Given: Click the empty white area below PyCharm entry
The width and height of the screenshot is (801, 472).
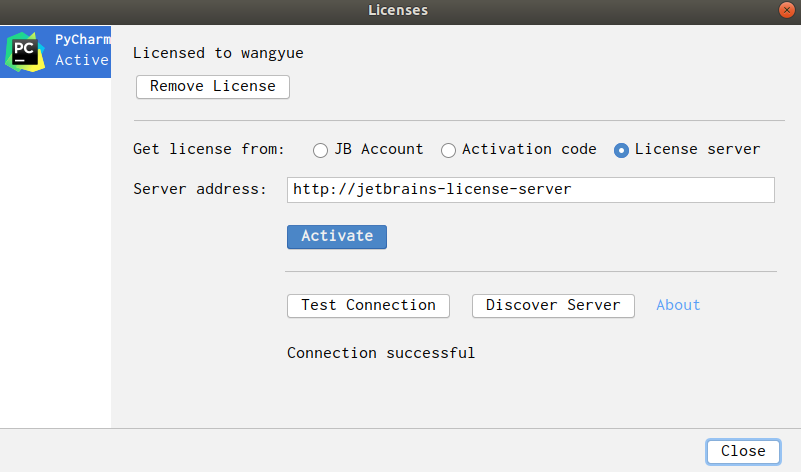Looking at the screenshot, I should coord(55,250).
